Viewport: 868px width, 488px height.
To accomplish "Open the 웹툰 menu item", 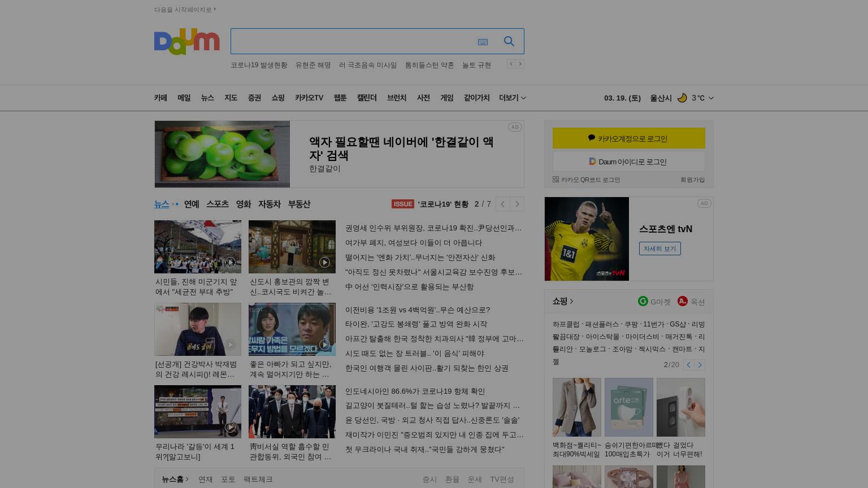I will point(340,98).
